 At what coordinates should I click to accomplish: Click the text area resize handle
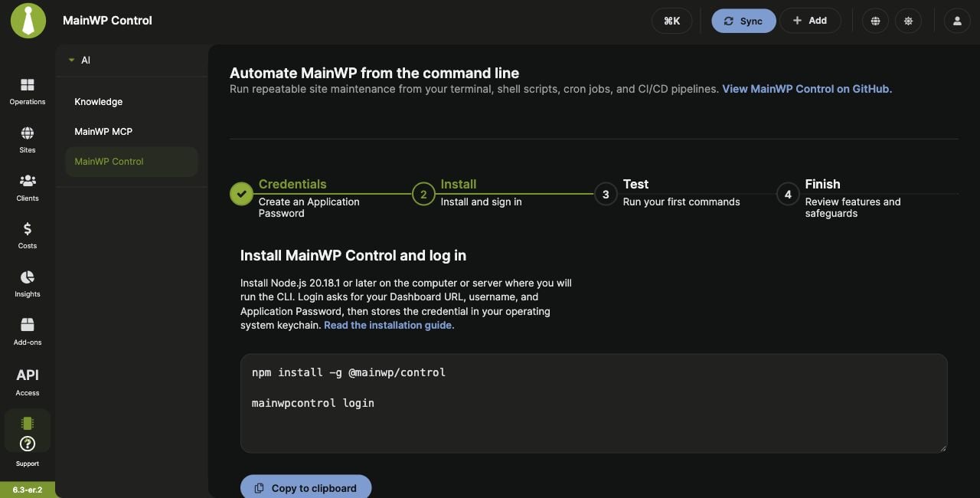(943, 448)
